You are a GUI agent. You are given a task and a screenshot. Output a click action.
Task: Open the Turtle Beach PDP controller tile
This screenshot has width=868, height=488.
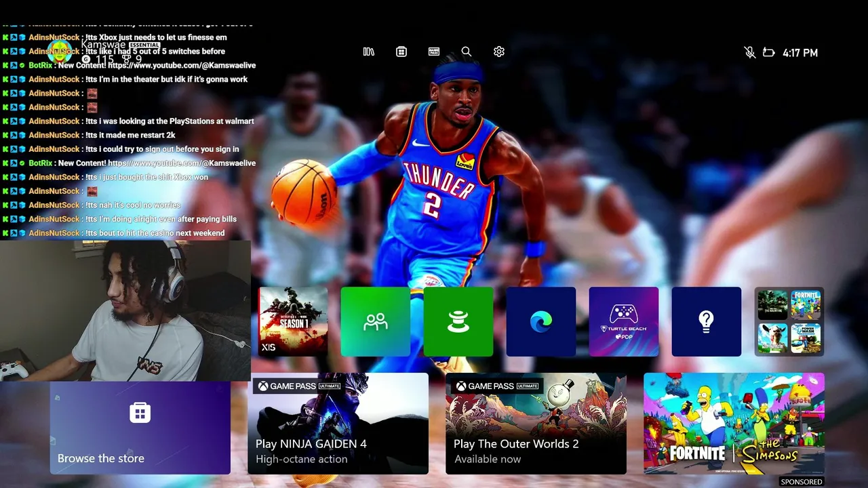(624, 321)
